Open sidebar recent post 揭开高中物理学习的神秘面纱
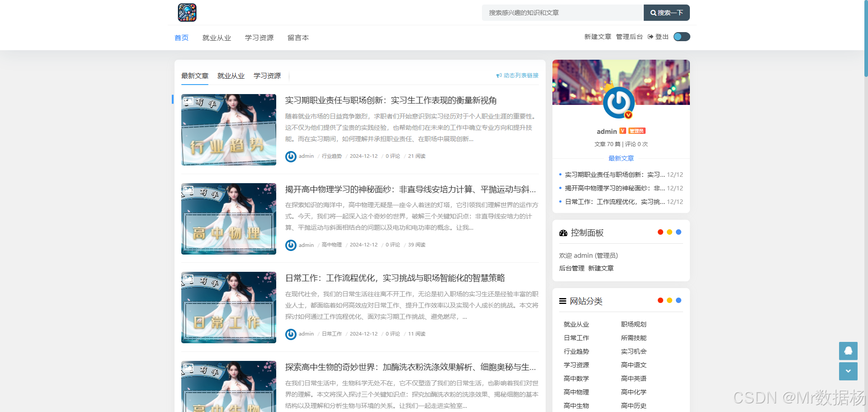 (615, 188)
